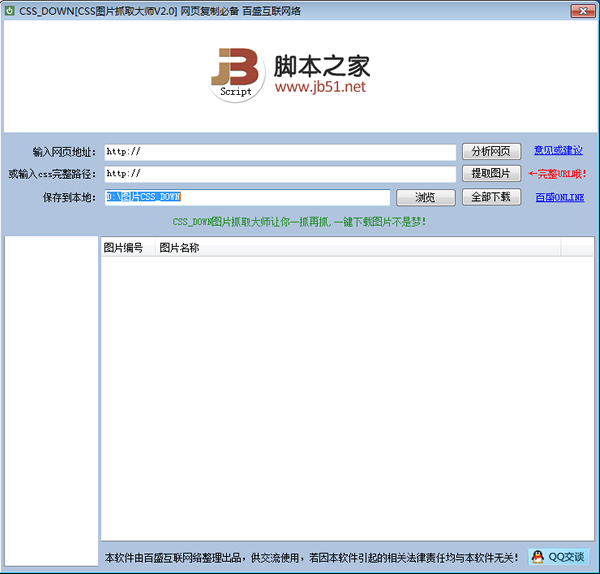Screen dimensions: 600x574
Task: Sort by 图片名称 column header
Action: click(180, 247)
